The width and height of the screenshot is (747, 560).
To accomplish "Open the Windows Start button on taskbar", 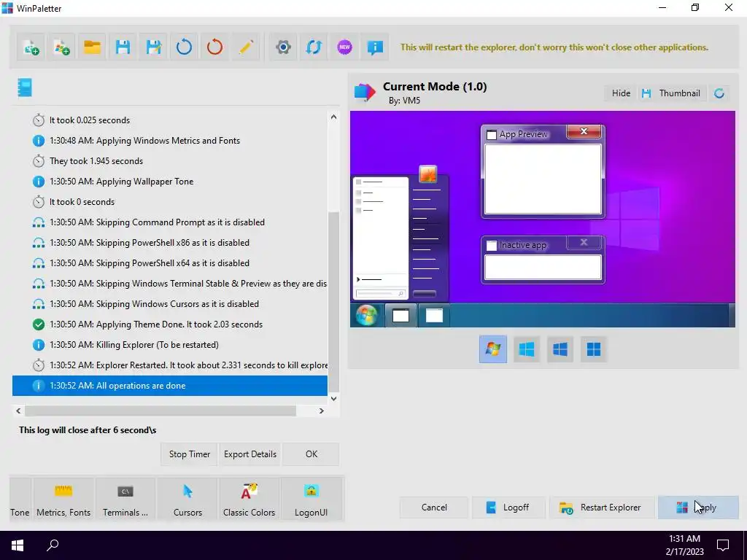I will tap(18, 545).
